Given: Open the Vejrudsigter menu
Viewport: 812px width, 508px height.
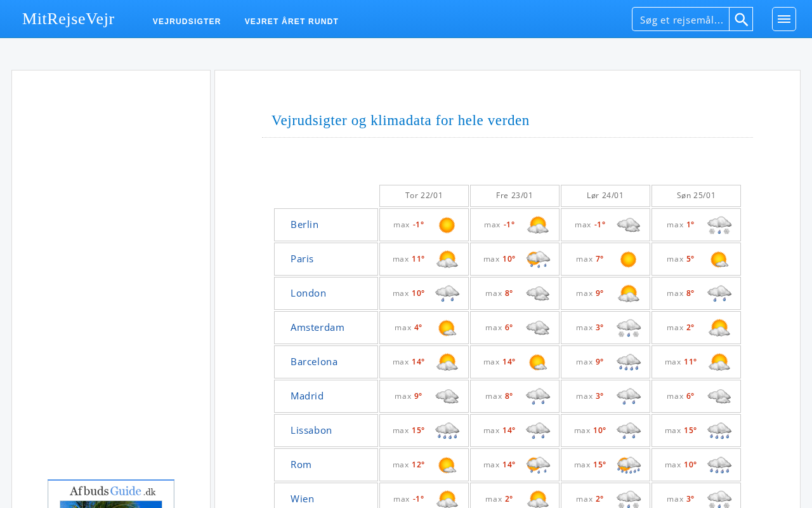Looking at the screenshot, I should coord(187,22).
